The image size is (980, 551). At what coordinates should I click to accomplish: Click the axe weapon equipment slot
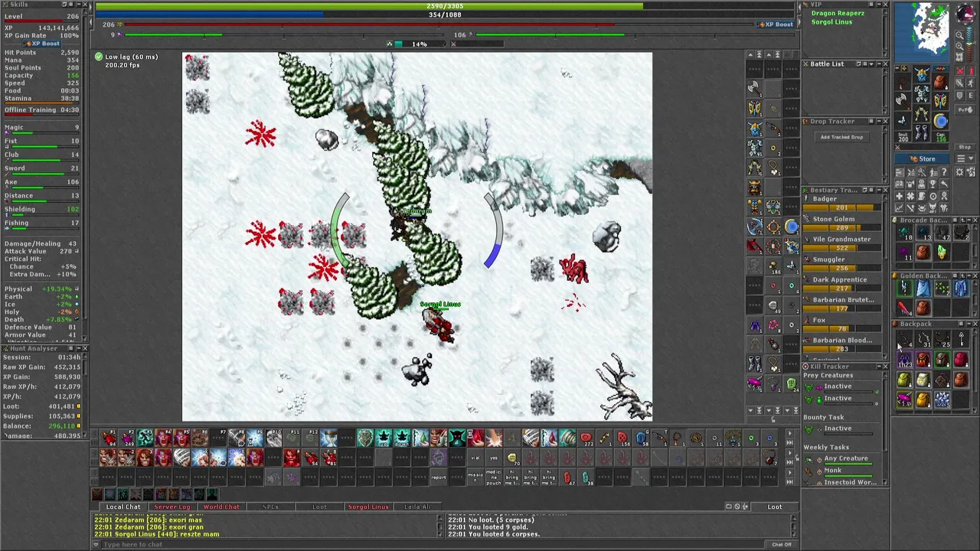[x=903, y=101]
